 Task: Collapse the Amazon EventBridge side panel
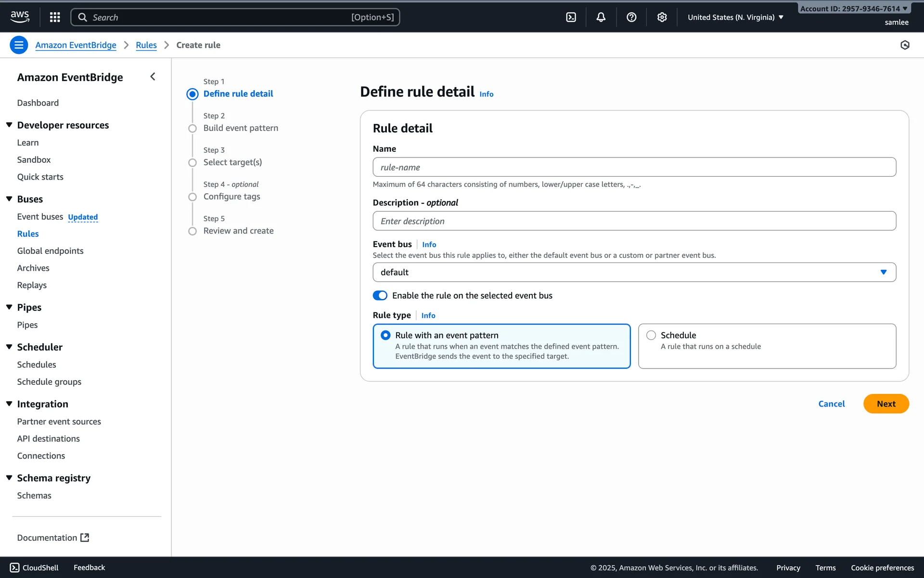(153, 77)
